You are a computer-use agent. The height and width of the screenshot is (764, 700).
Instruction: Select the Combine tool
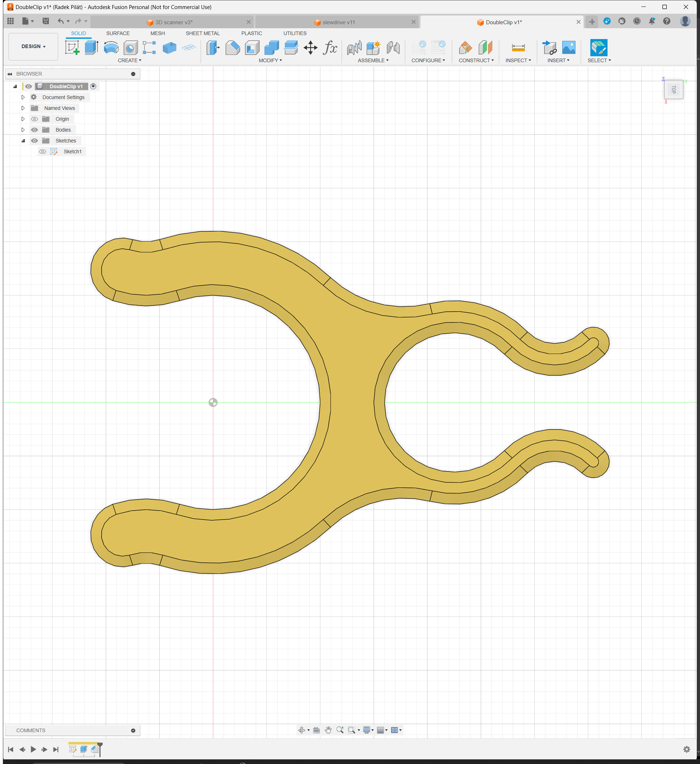coord(272,48)
